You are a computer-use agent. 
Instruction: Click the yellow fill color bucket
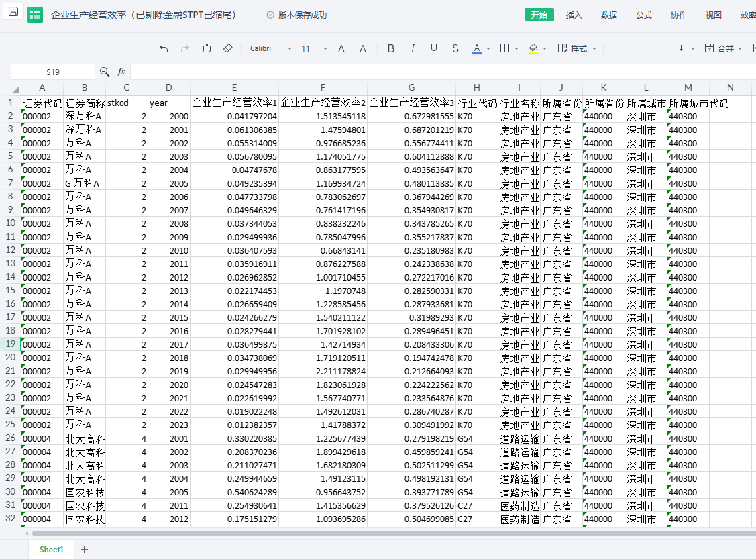click(x=533, y=48)
